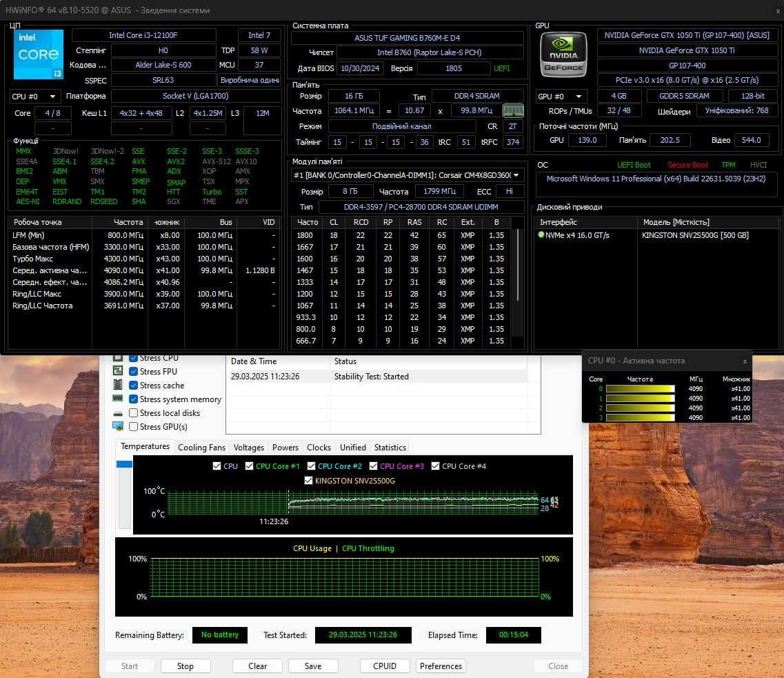Toggle Stress CPU checkbox
The image size is (784, 678).
[x=134, y=359]
